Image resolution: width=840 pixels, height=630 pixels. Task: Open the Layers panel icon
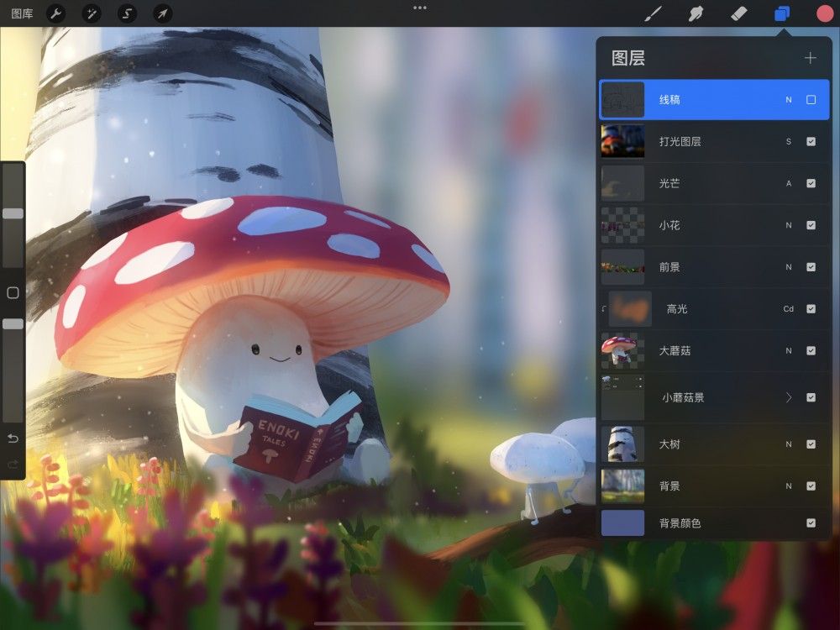(x=783, y=13)
